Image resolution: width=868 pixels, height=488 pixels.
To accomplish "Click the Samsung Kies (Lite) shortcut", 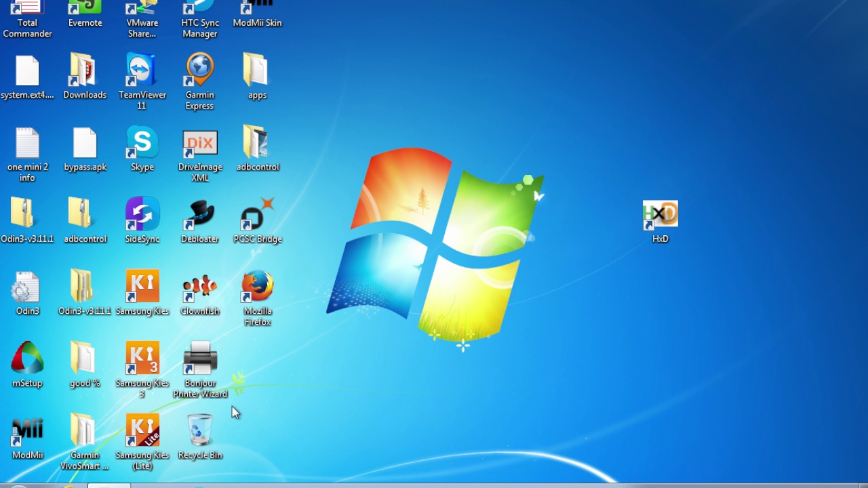I will [x=142, y=442].
